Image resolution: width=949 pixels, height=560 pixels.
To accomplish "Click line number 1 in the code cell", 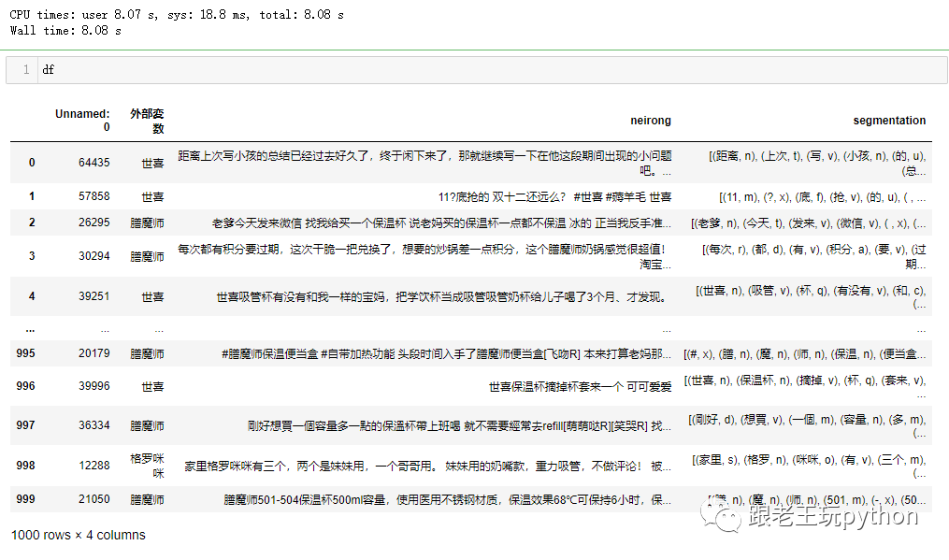I will coord(26,70).
